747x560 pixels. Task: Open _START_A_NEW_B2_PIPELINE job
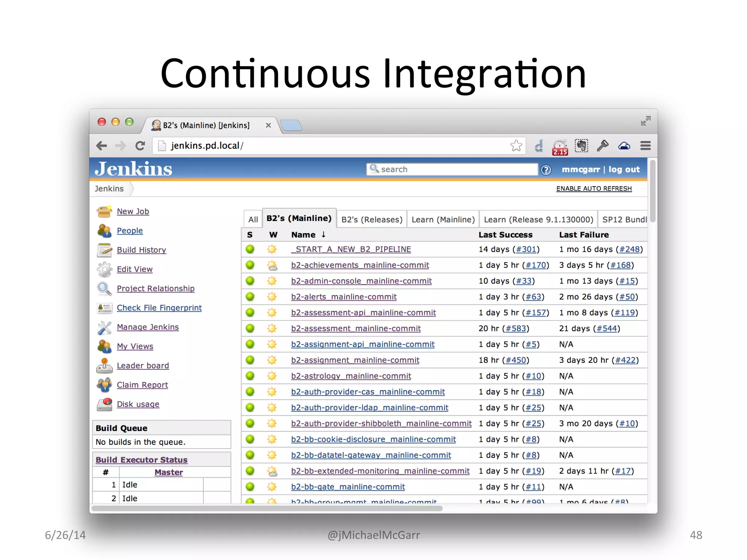coord(351,249)
